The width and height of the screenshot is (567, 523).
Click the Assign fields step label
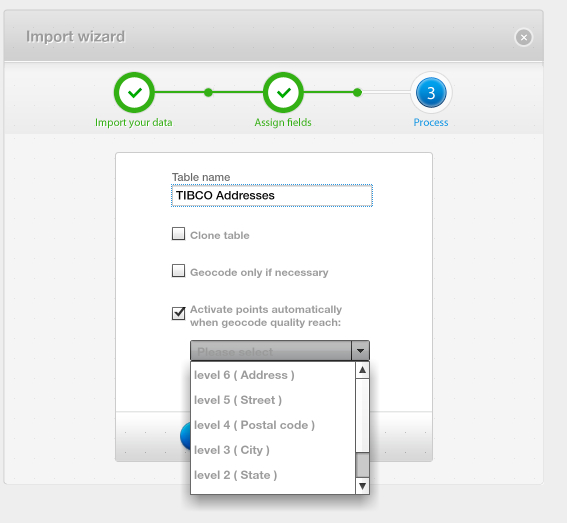283,123
